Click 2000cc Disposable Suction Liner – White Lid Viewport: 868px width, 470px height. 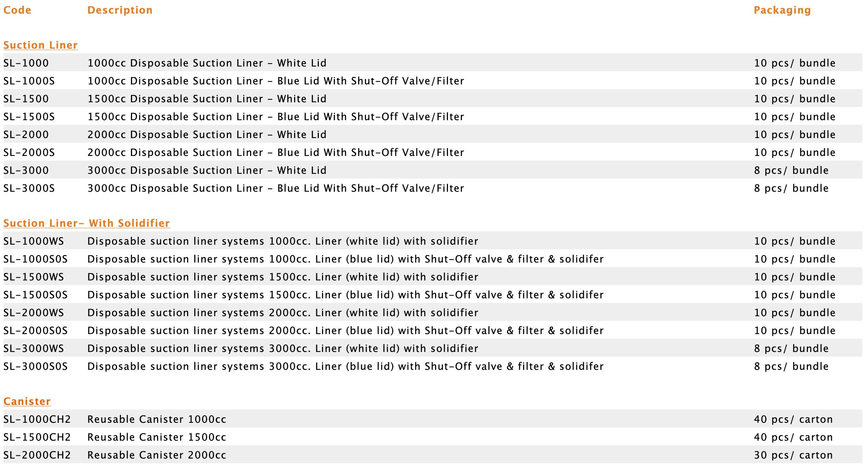[207, 135]
